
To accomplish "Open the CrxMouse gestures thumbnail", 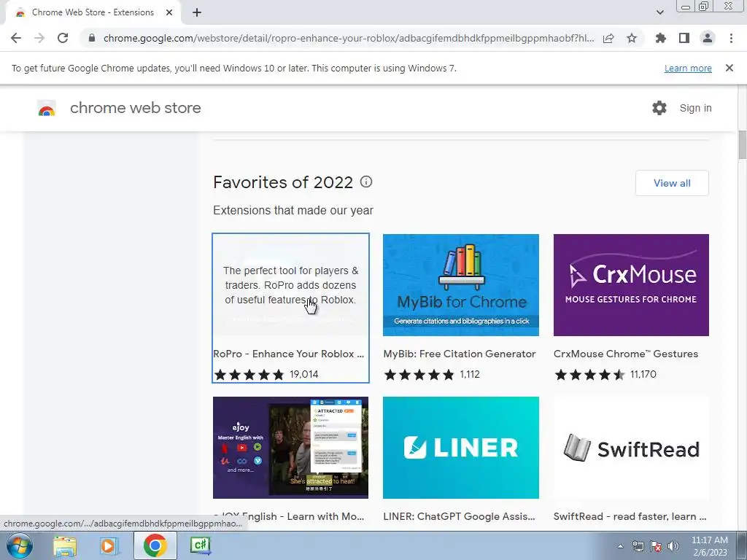I will coord(631,285).
